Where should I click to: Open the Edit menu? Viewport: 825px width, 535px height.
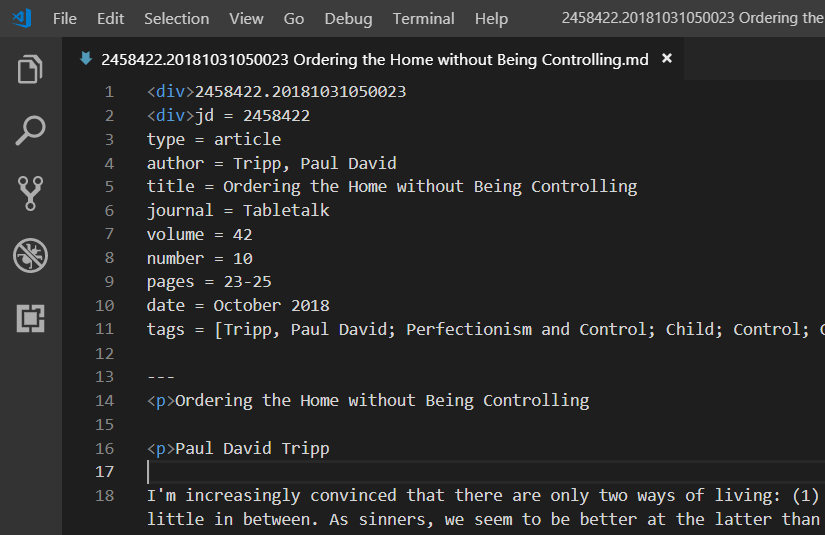click(x=110, y=19)
